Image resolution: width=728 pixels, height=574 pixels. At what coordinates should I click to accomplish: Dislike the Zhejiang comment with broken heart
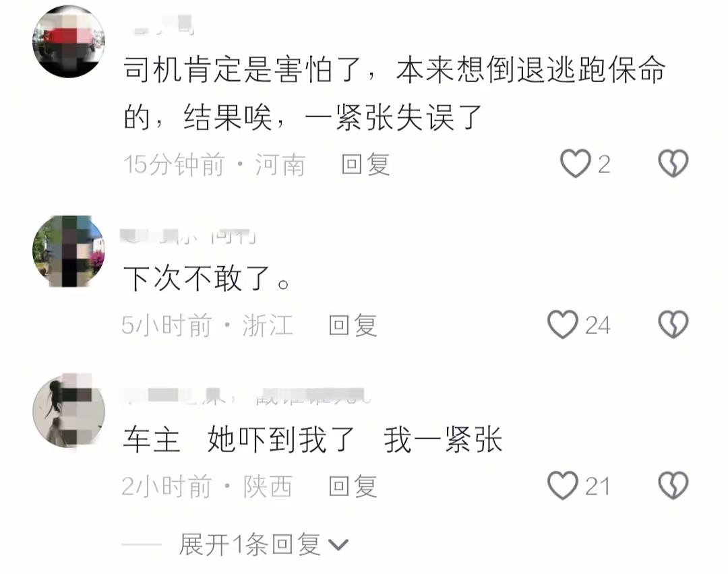tap(673, 324)
